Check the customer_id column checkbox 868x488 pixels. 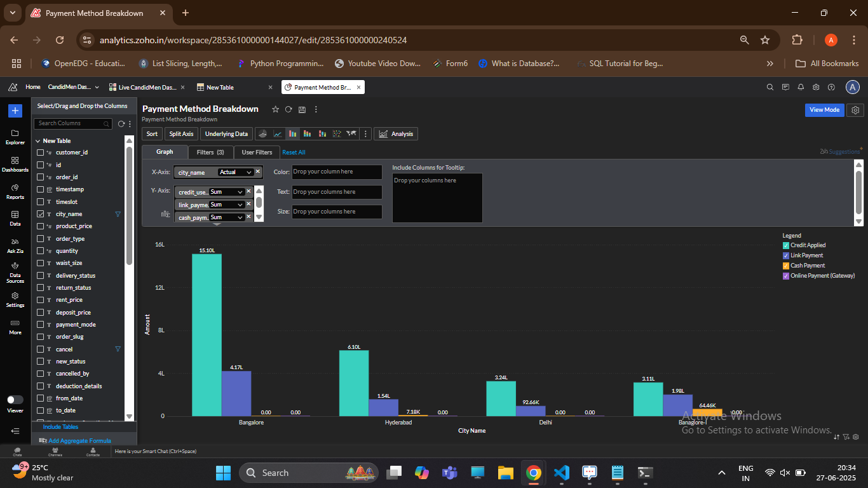pos(41,152)
